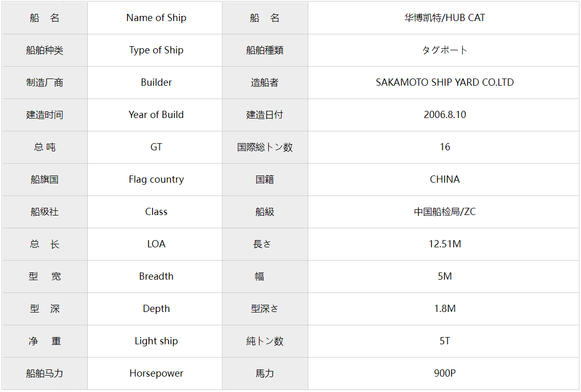Click the 'Type of Ship' label cell

155,50
